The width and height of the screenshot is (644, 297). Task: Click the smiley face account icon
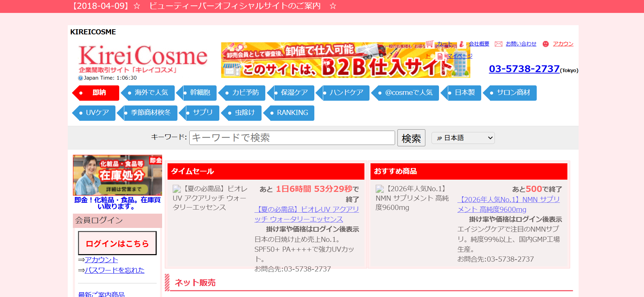pos(546,44)
